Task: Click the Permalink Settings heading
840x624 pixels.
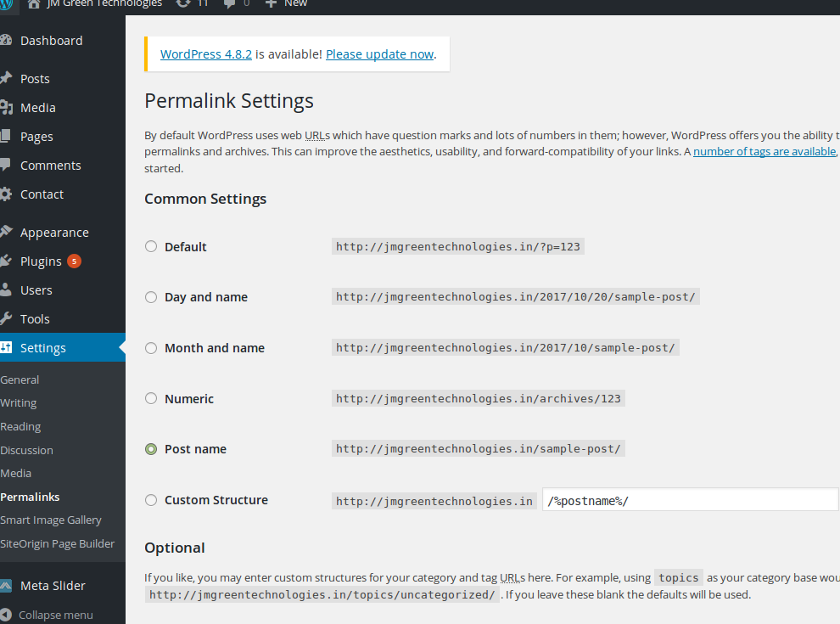Action: tap(229, 101)
